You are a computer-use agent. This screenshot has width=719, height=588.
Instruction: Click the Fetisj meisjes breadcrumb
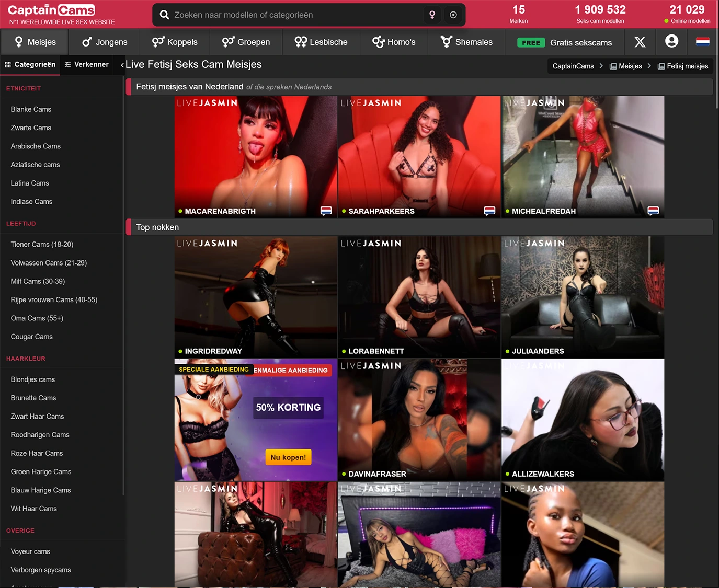(x=683, y=66)
